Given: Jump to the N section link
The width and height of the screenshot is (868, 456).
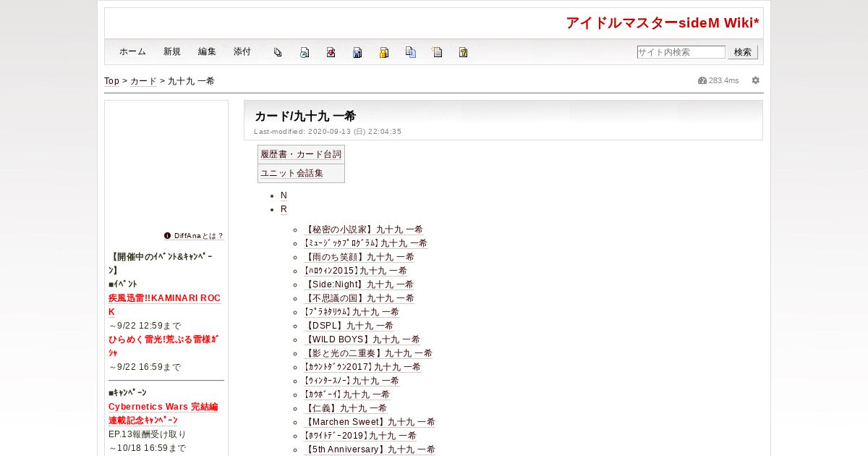Looking at the screenshot, I should 284,195.
